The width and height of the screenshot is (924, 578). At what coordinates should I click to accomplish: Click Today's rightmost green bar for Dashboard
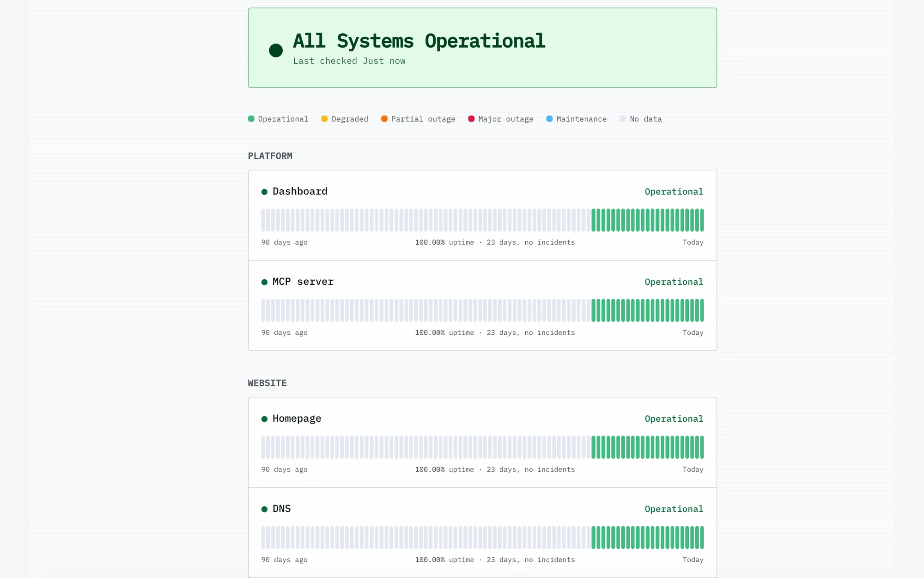pos(702,220)
